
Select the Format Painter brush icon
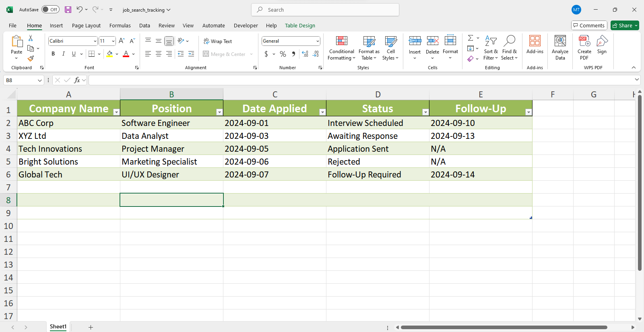pyautogui.click(x=31, y=58)
